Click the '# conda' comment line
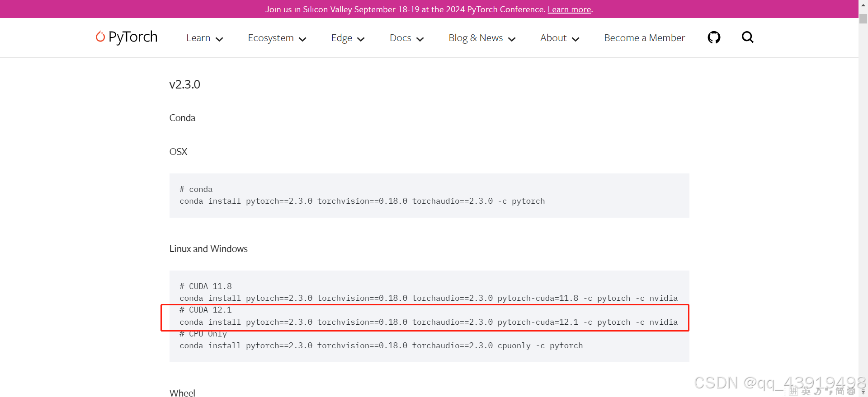The width and height of the screenshot is (868, 397). click(x=196, y=189)
